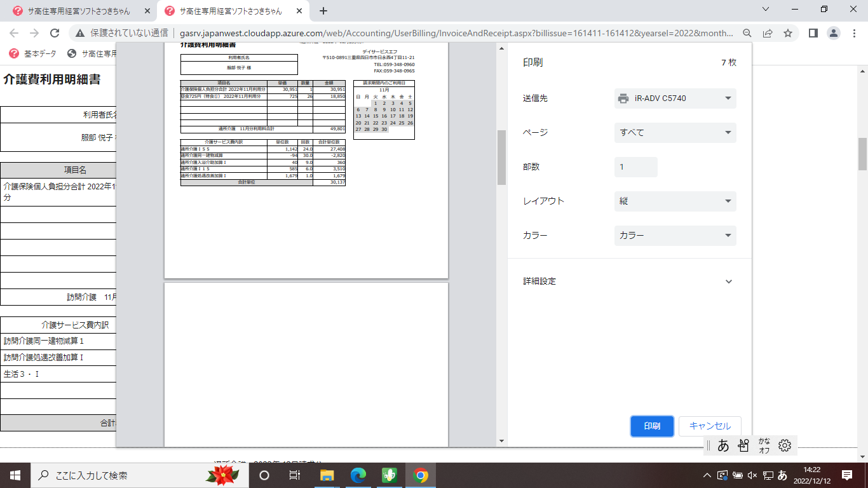Open the browser side panel icon
The image size is (868, 488).
(x=813, y=33)
